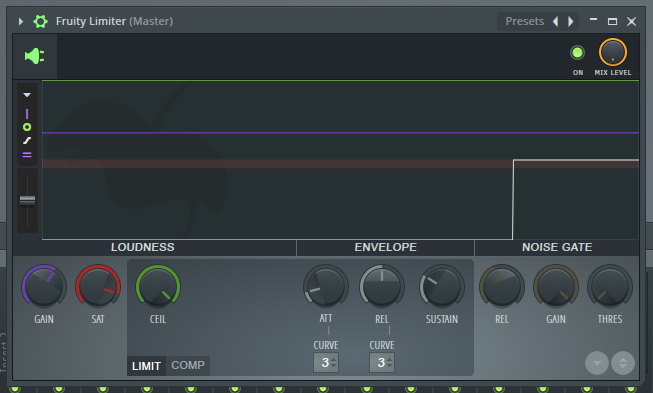Click the display zoom vertical slider handle
This screenshot has height=393, width=653.
[x=27, y=201]
